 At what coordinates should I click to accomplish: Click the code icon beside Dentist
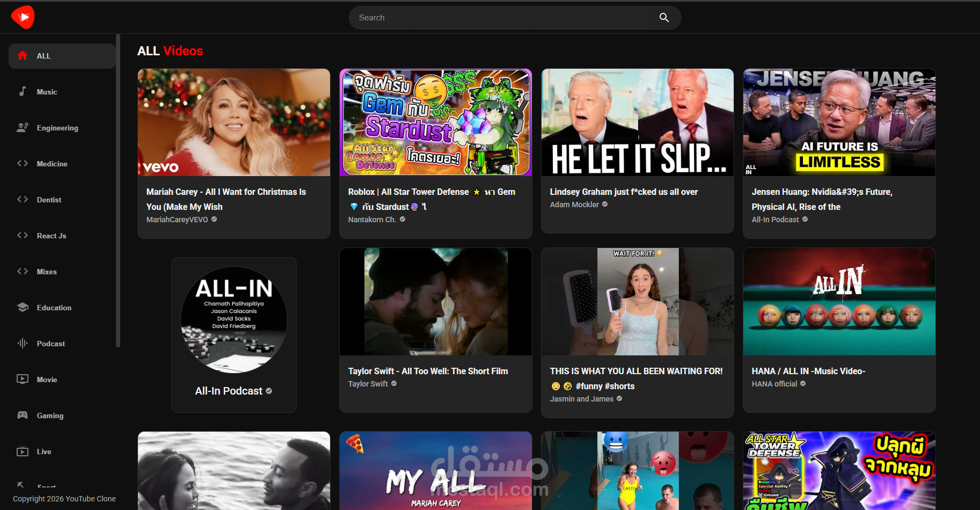click(23, 200)
